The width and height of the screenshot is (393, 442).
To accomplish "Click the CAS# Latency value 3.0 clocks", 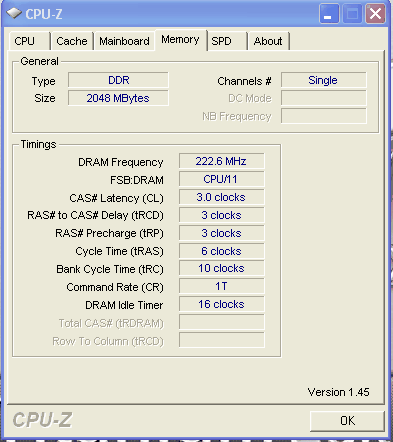I will (x=221, y=197).
